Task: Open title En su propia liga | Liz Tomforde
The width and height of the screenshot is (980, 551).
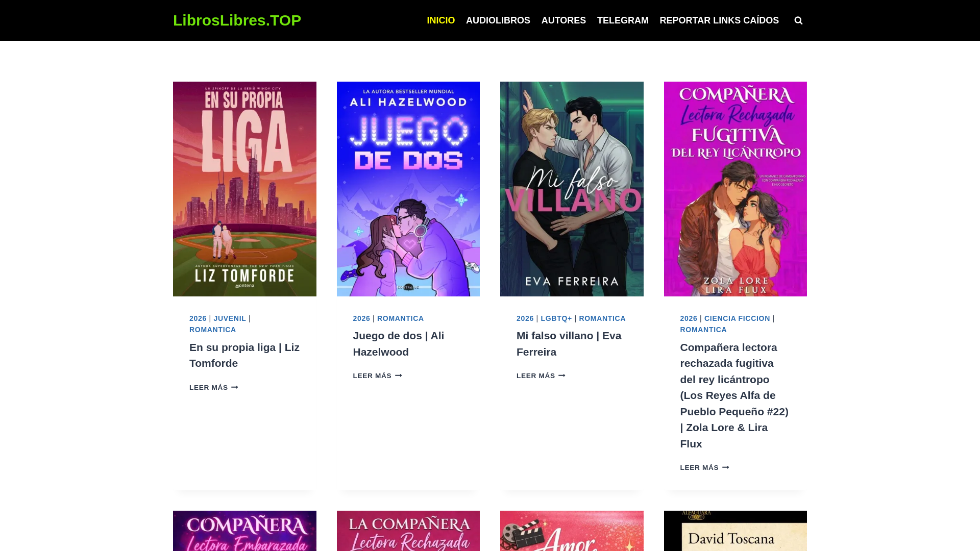Action: click(244, 355)
